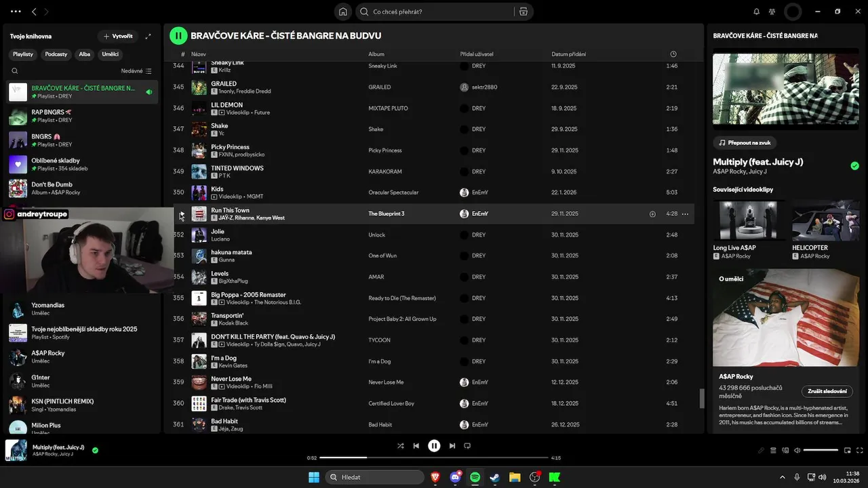Play the Run This Town row
The image size is (868, 488).
tap(181, 213)
